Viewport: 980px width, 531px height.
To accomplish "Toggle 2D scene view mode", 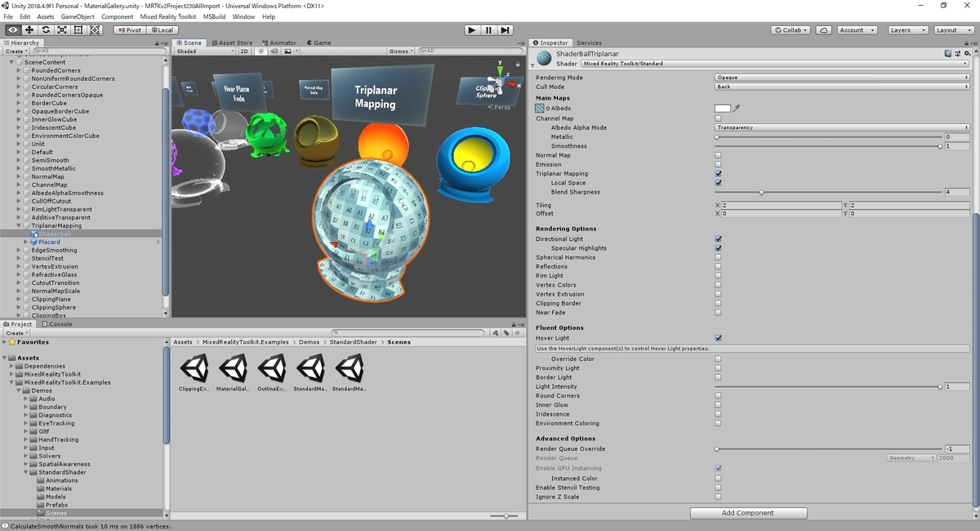I will tap(243, 51).
